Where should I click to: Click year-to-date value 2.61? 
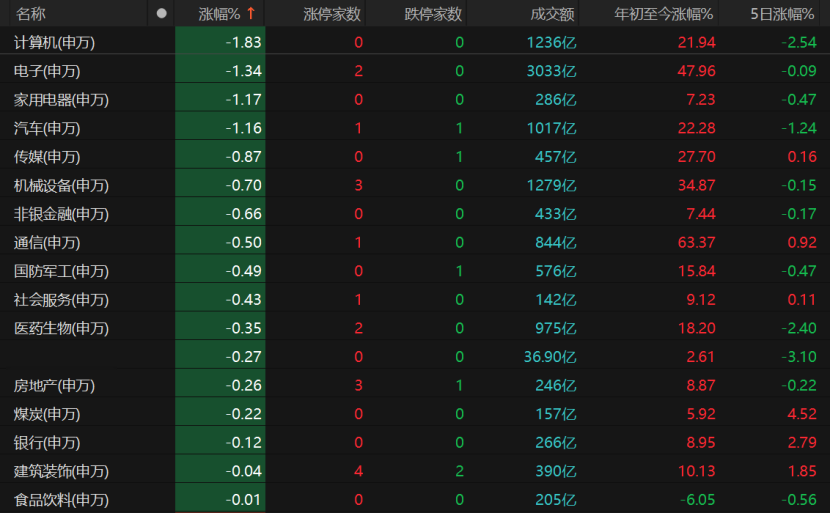[x=701, y=357]
